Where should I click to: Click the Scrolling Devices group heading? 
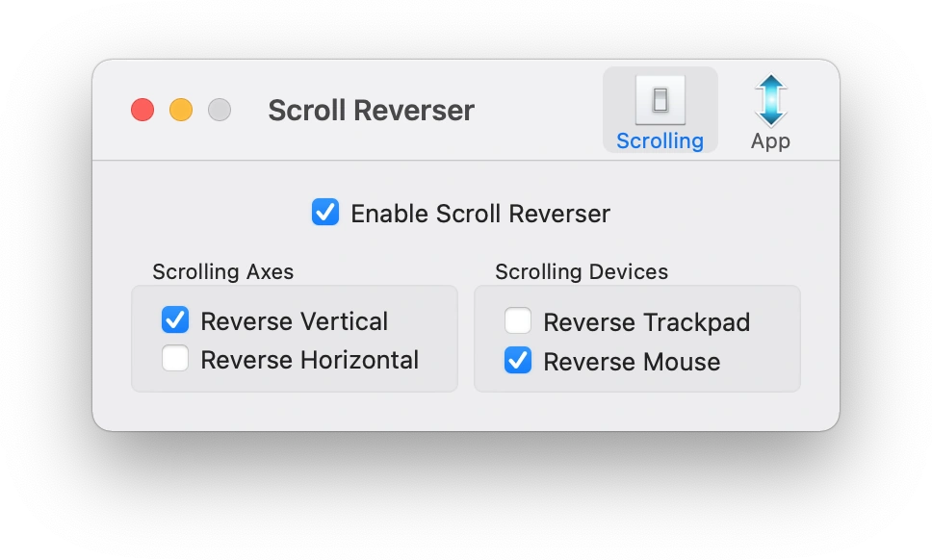[582, 271]
